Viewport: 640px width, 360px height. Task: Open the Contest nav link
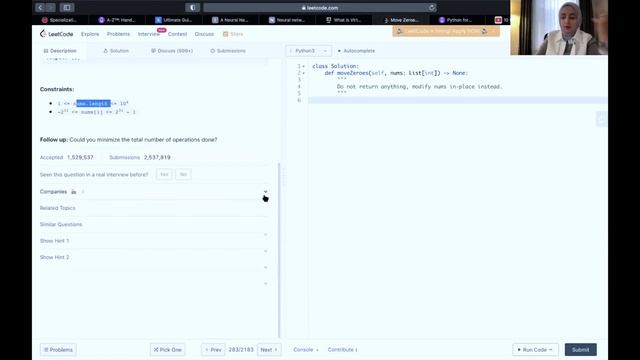[x=177, y=34]
